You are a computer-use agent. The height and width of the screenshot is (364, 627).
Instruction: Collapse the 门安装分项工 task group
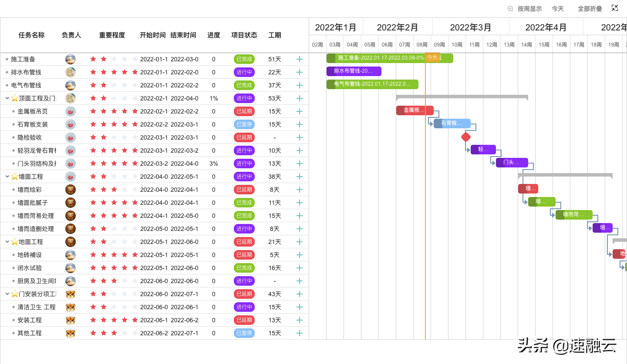point(7,294)
